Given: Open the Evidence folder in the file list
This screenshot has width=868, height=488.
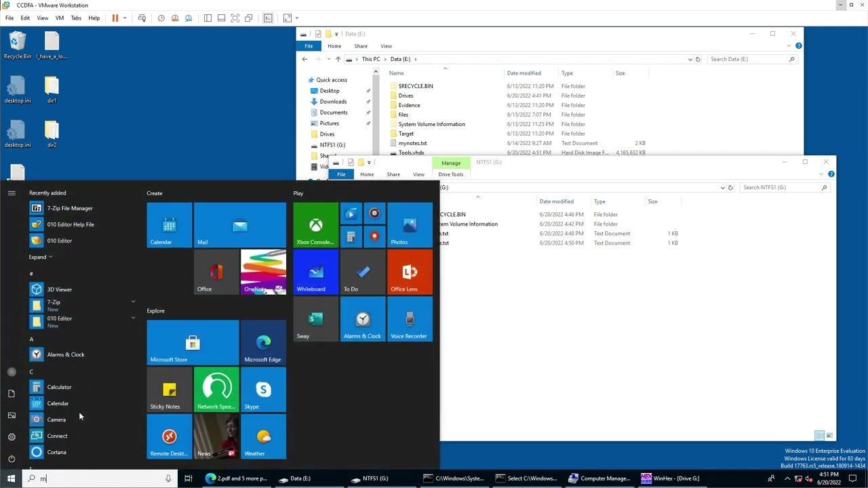Looking at the screenshot, I should point(409,105).
